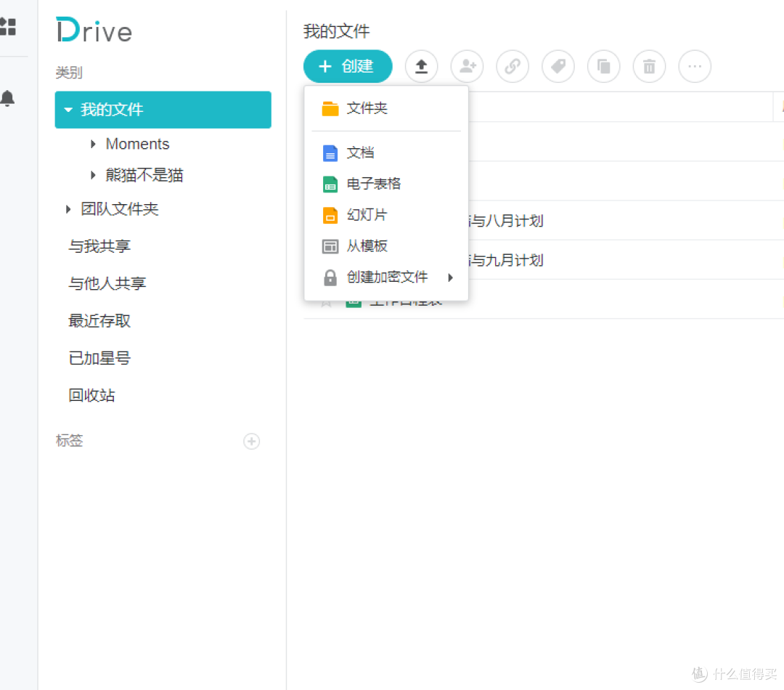Select 电子表格 in the create menu
Image resolution: width=784 pixels, height=690 pixels.
coord(373,184)
